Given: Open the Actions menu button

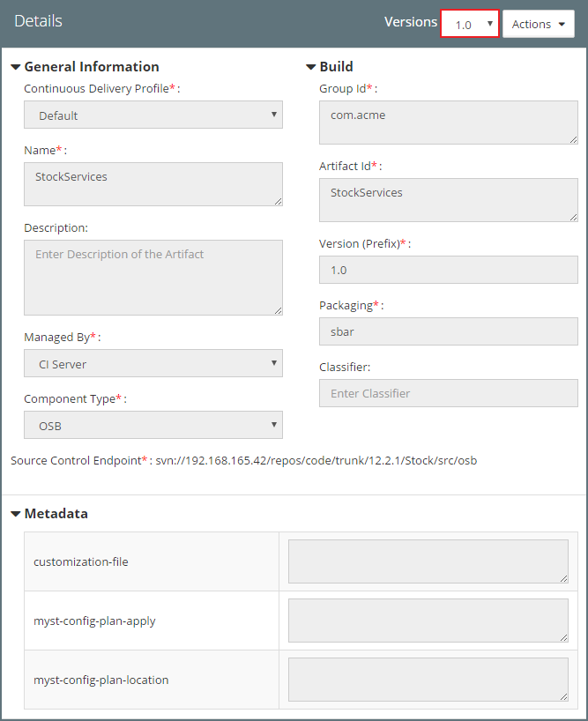Looking at the screenshot, I should click(x=538, y=24).
